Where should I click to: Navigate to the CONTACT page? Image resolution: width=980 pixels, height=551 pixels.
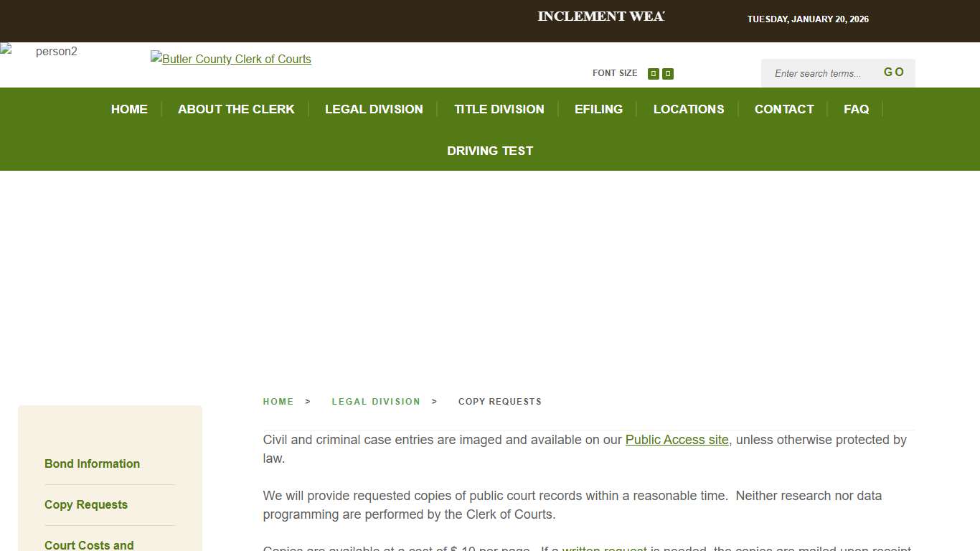click(x=784, y=109)
